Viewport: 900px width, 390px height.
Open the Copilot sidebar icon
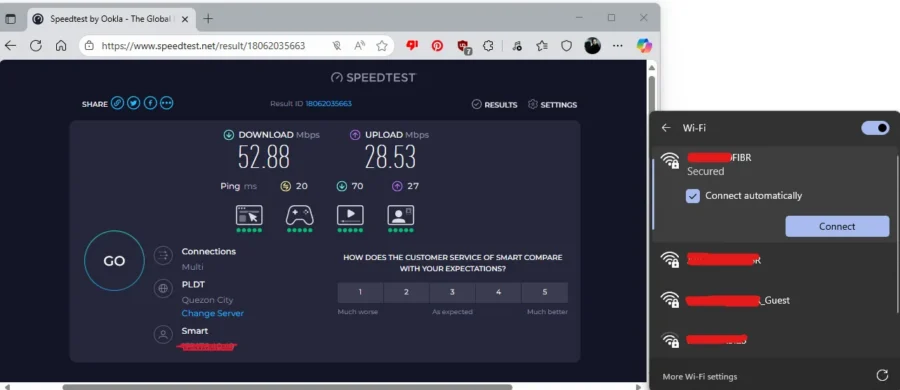(644, 46)
